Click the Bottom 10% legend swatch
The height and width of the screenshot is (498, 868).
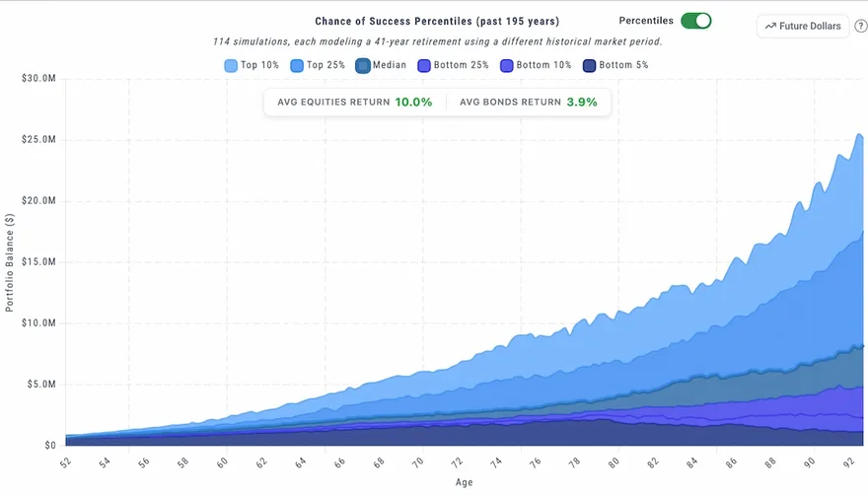click(x=507, y=66)
